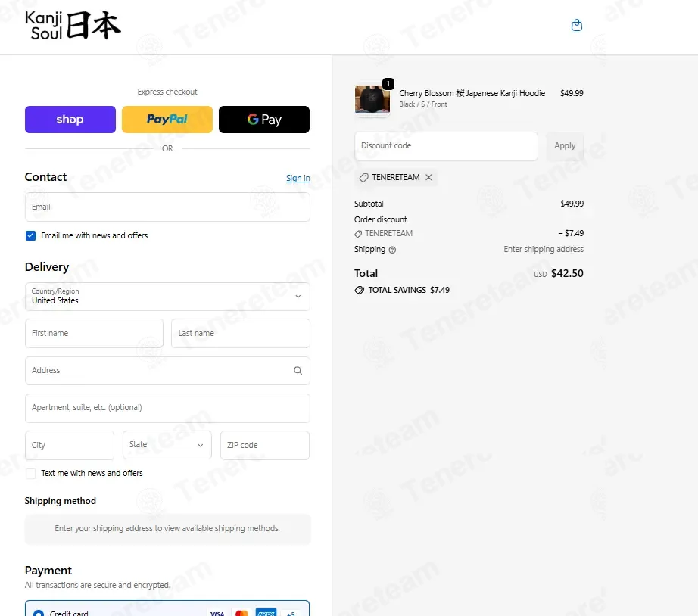Focus the City input field
The width and height of the screenshot is (698, 616).
pos(70,445)
